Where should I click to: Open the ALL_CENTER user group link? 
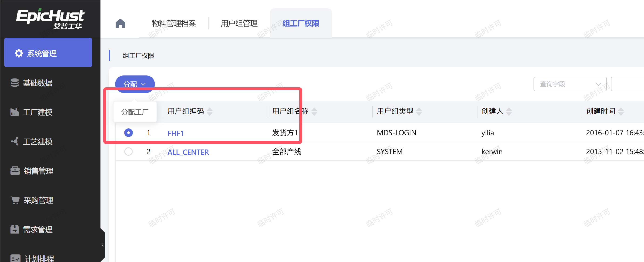point(188,152)
